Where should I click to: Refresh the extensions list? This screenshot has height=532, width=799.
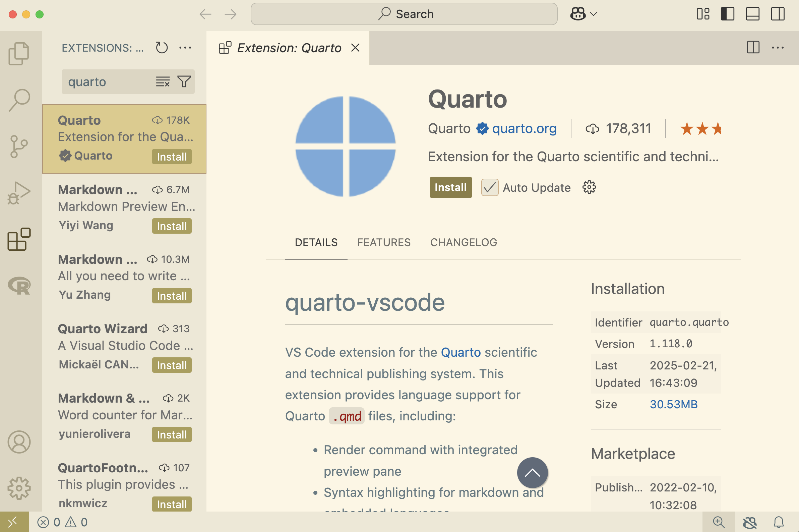[x=162, y=48]
